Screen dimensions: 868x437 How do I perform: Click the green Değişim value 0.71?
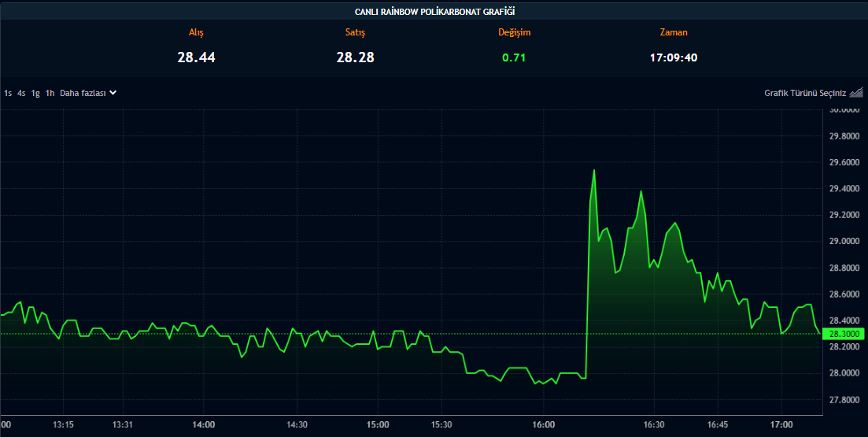[x=514, y=57]
